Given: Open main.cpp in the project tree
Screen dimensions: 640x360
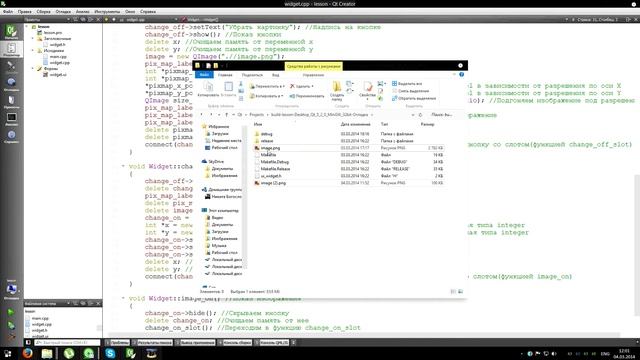Looking at the screenshot, I should (58, 57).
